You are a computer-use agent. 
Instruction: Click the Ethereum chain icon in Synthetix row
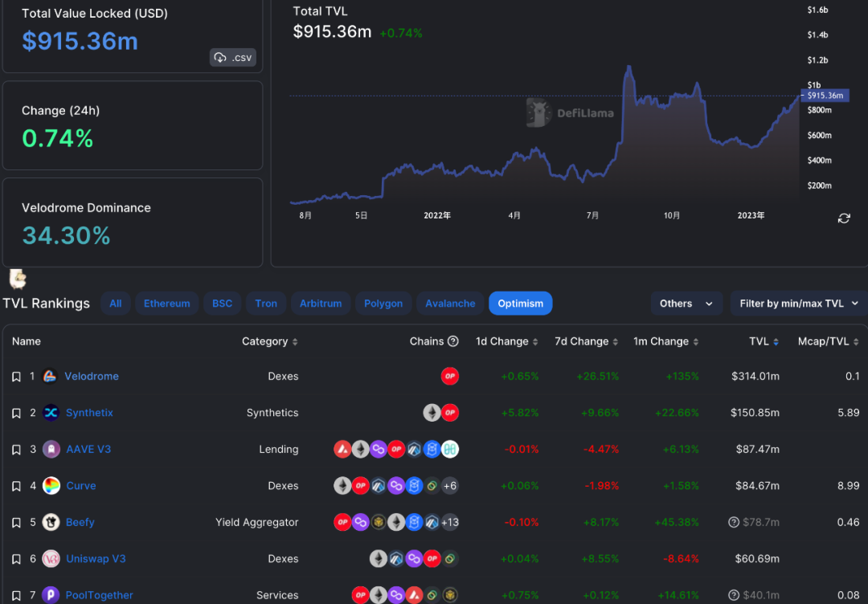pyautogui.click(x=432, y=413)
